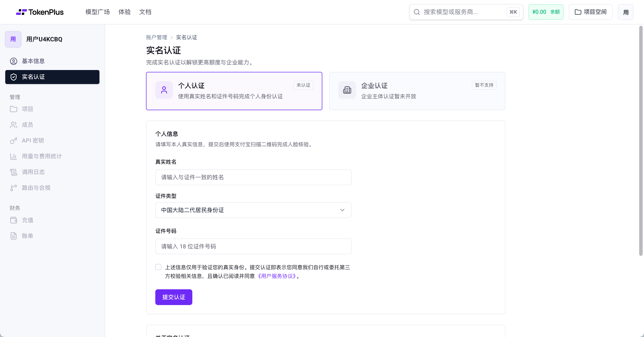Click the 管理 sidebar section label
Screen dimensions: 644x337
coord(15,97)
